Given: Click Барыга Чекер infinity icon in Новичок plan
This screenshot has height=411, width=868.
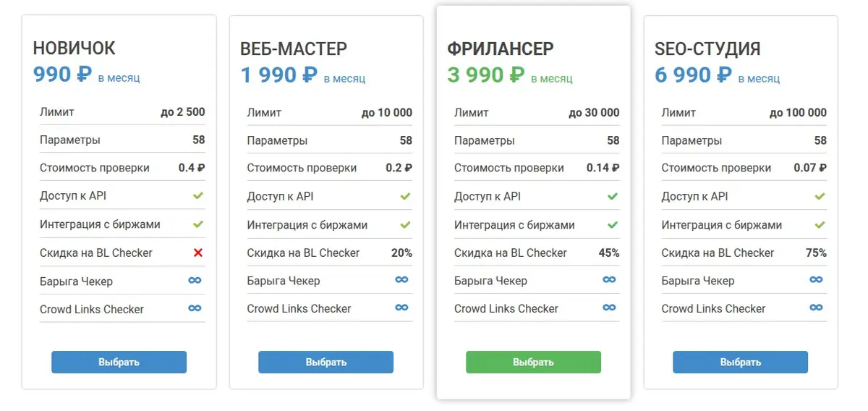Looking at the screenshot, I should tap(195, 281).
